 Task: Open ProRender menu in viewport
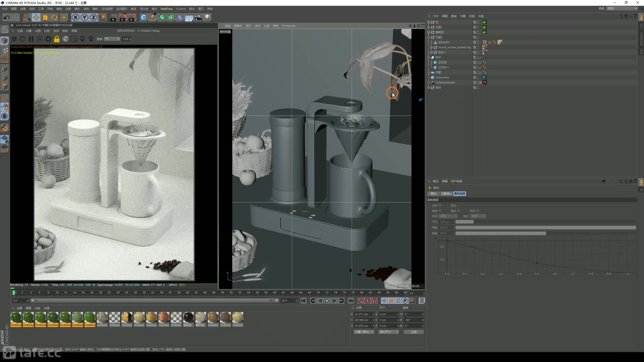tap(289, 26)
